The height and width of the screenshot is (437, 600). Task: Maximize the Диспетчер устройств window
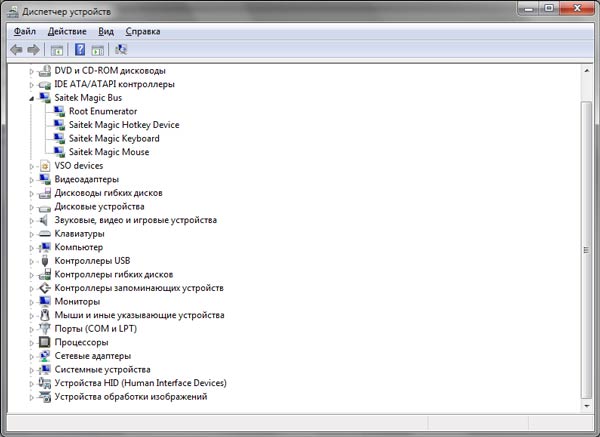click(549, 8)
